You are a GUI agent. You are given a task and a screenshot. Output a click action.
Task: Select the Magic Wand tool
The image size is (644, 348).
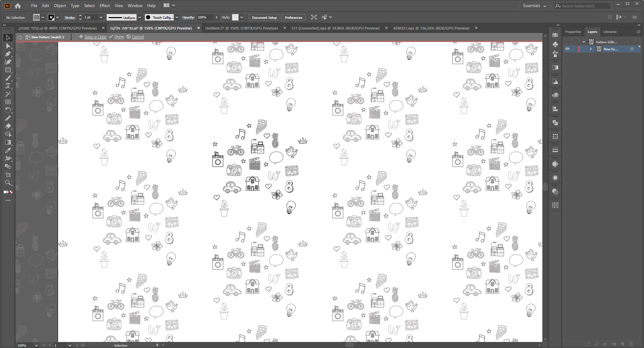point(8,94)
